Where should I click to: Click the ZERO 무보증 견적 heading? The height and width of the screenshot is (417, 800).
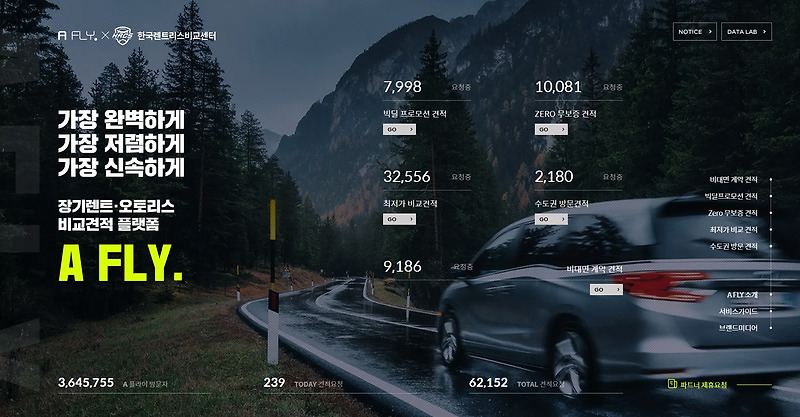[565, 113]
